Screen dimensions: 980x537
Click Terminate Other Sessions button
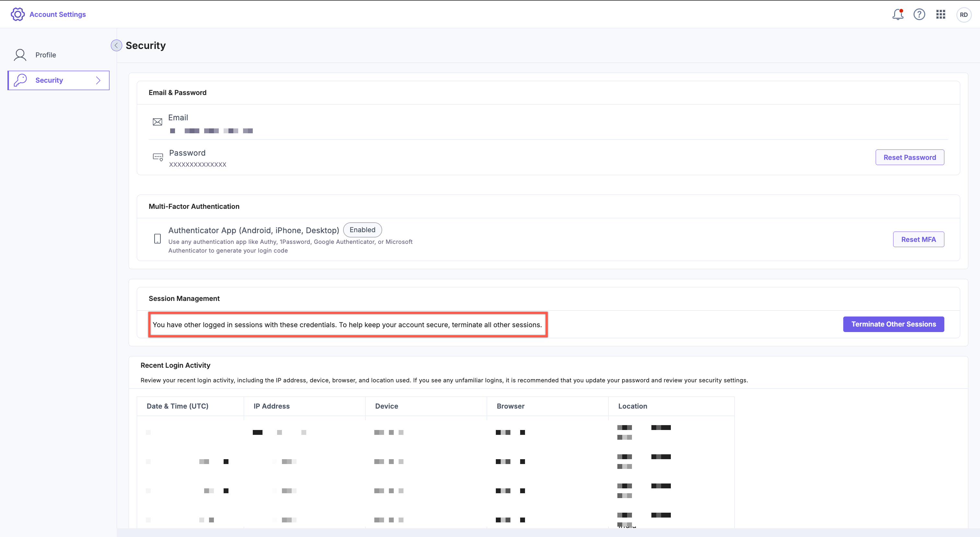[893, 324]
